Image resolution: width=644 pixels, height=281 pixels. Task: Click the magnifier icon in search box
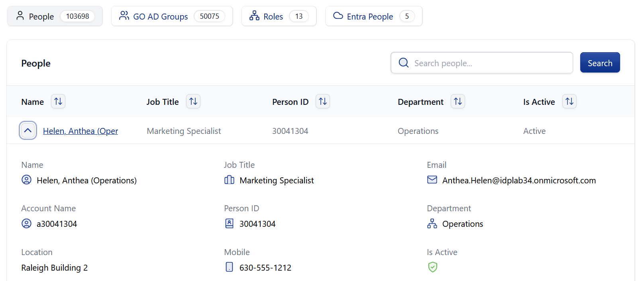(404, 63)
